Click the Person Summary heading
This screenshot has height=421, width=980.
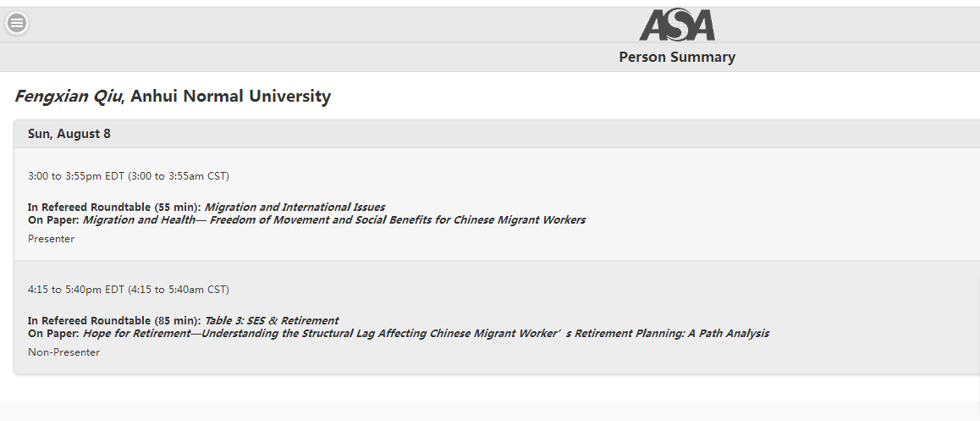tap(677, 58)
